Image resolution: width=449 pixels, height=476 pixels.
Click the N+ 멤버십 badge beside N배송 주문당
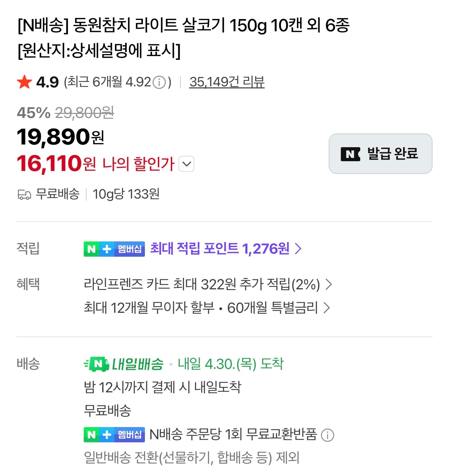click(x=114, y=435)
